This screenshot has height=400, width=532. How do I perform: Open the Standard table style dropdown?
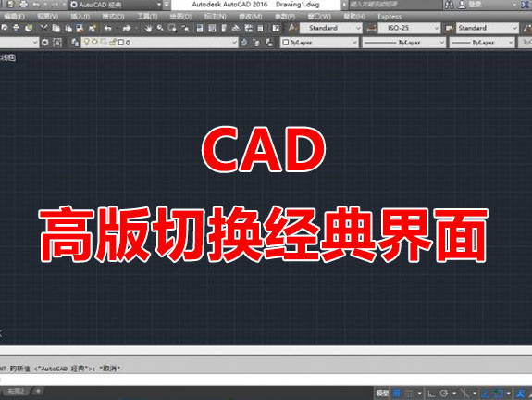click(488, 28)
